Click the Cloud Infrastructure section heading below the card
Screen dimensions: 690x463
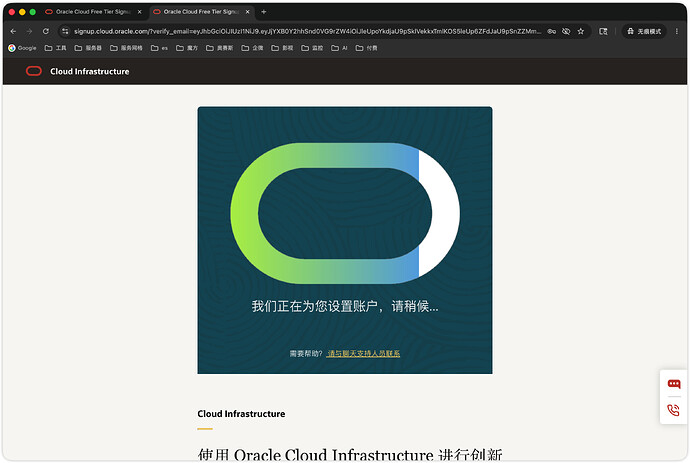[241, 414]
